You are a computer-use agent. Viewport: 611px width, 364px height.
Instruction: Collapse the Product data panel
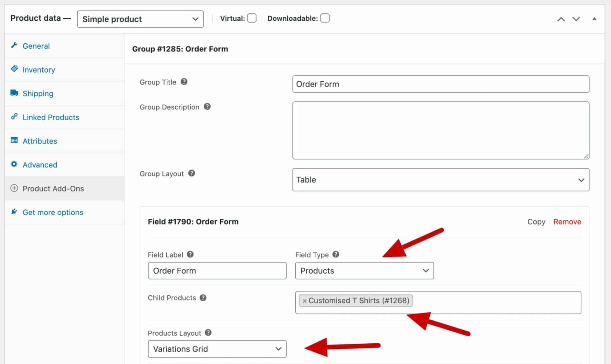[594, 18]
